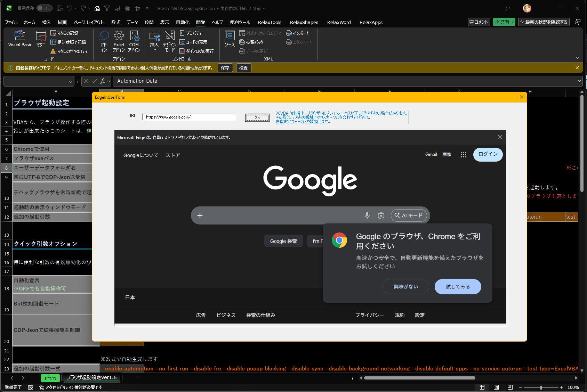
Task: Click Inspect (検査) in the message bar
Action: tap(243, 68)
